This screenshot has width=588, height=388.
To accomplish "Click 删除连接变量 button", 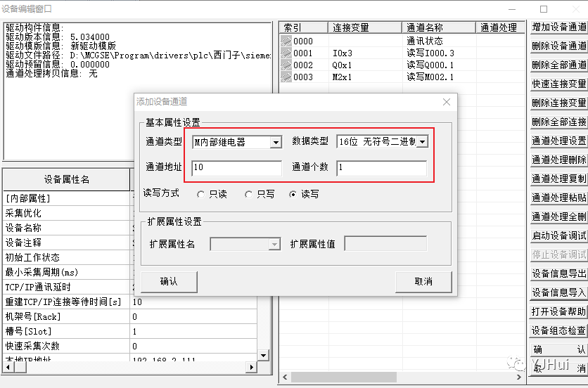I will click(558, 103).
